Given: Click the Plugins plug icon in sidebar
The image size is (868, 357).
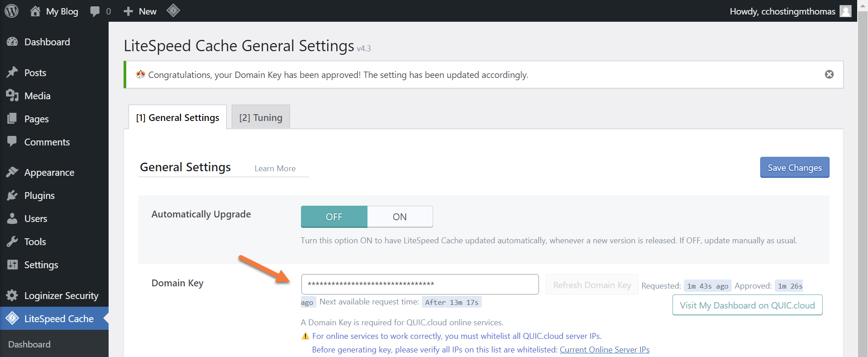Looking at the screenshot, I should point(12,195).
